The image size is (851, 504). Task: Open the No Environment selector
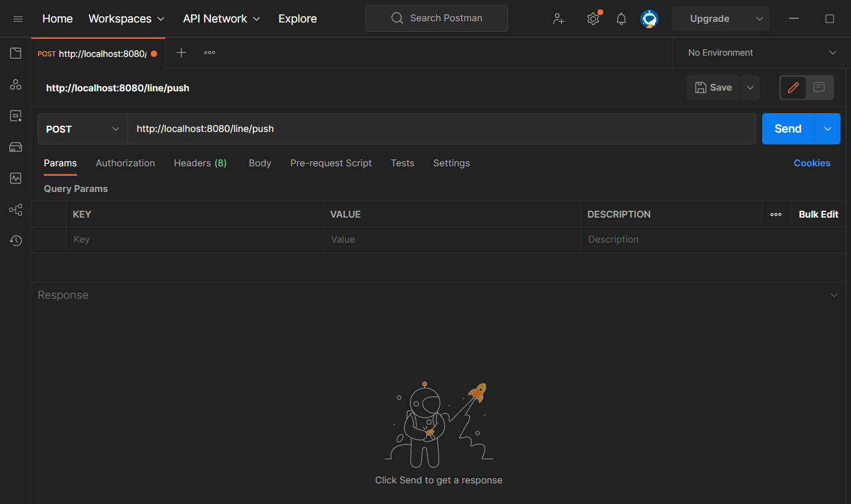(762, 53)
